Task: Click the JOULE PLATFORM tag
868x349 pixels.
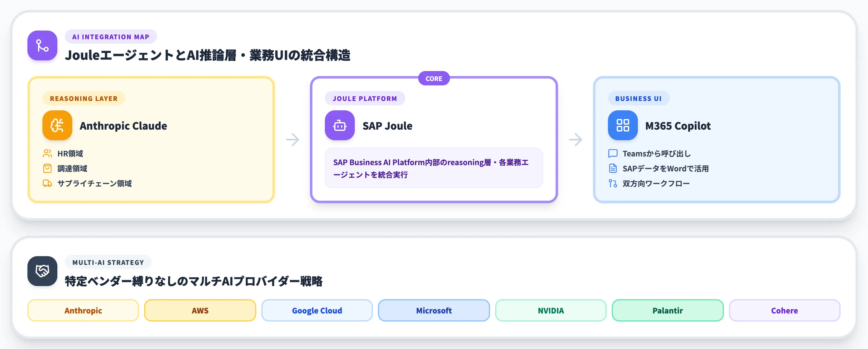Action: (x=365, y=98)
